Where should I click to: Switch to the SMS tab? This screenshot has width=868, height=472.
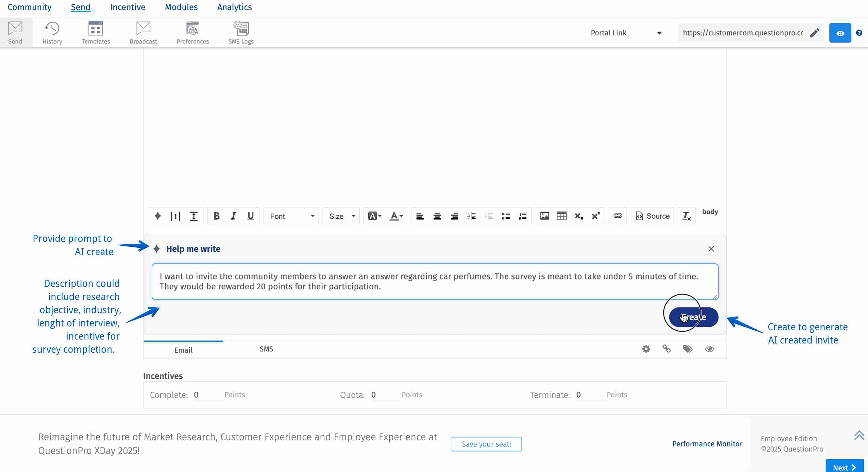pyautogui.click(x=266, y=349)
